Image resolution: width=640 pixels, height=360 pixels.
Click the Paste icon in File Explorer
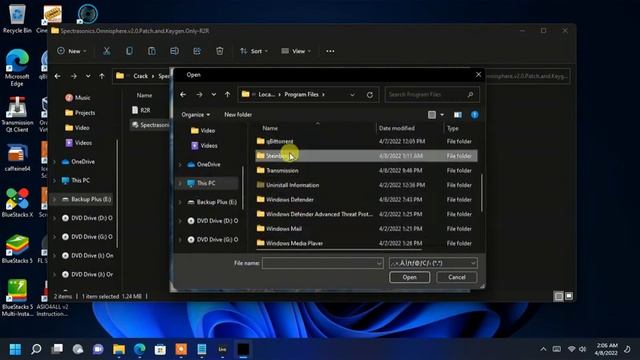pos(152,51)
